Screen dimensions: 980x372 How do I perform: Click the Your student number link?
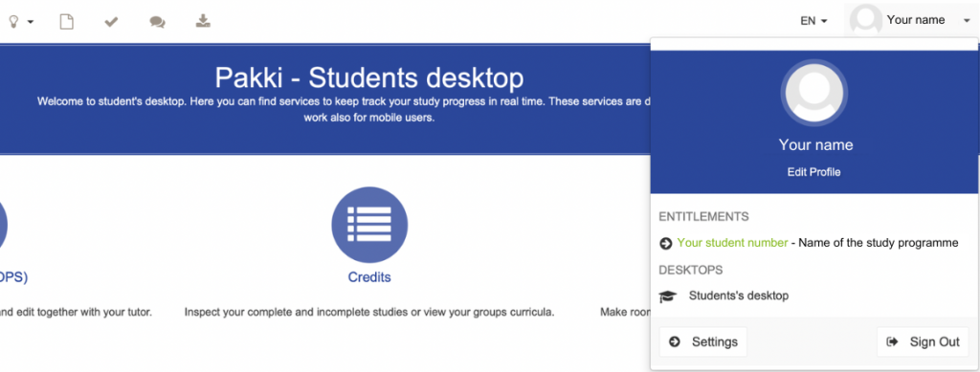coord(732,243)
